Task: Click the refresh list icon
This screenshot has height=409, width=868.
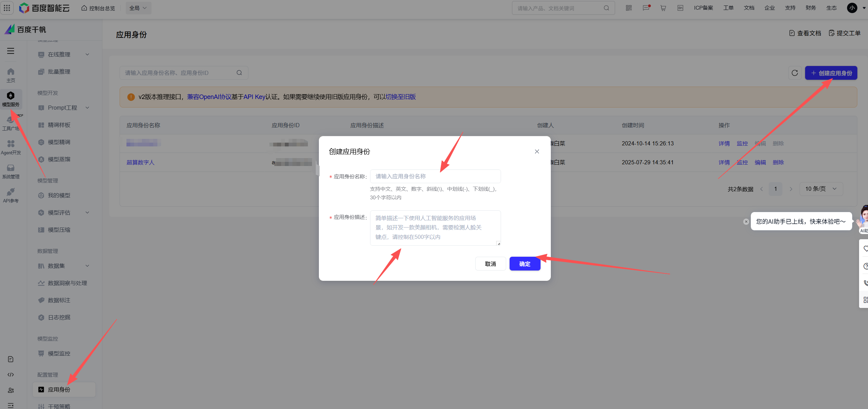Action: 794,73
